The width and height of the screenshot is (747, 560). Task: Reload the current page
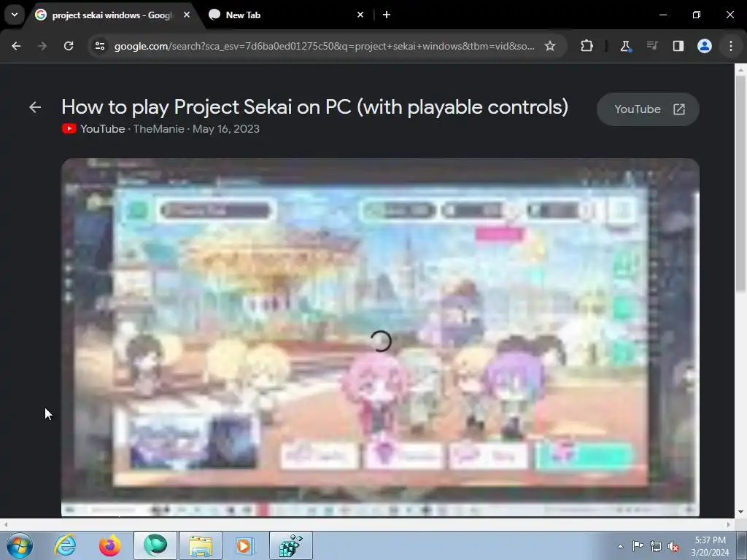(69, 46)
